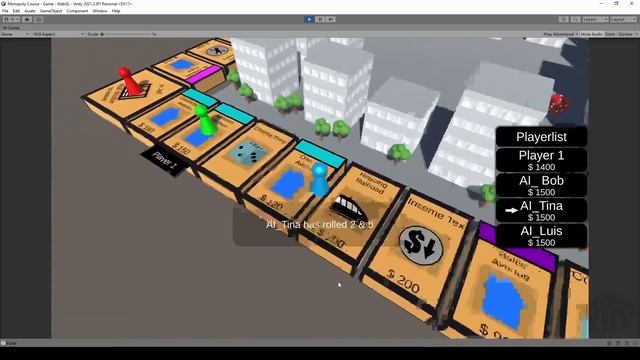The height and width of the screenshot is (360, 640).
Task: Select AI_Bob in the playerlist
Action: [x=541, y=185]
